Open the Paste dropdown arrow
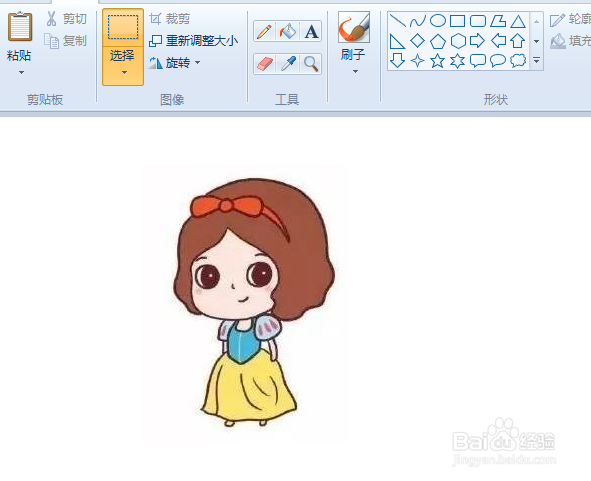Viewport: 591px width, 481px height. point(21,72)
